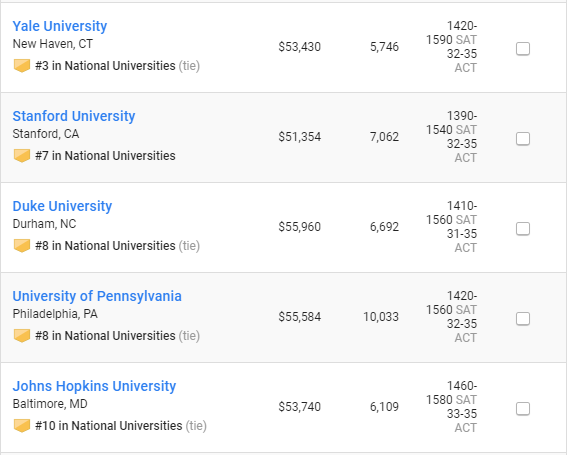Screen dimensions: 571x455
Task: Visit the University of Pennsylvania page link
Action: (x=97, y=296)
